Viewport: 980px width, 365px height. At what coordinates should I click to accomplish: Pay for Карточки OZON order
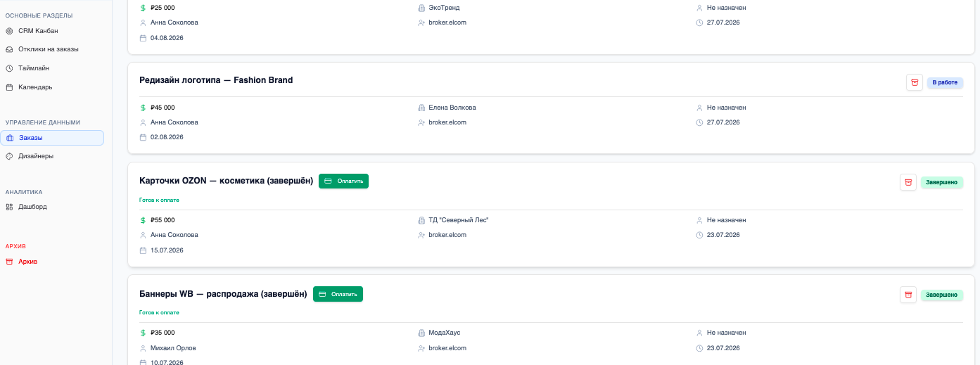coord(343,181)
